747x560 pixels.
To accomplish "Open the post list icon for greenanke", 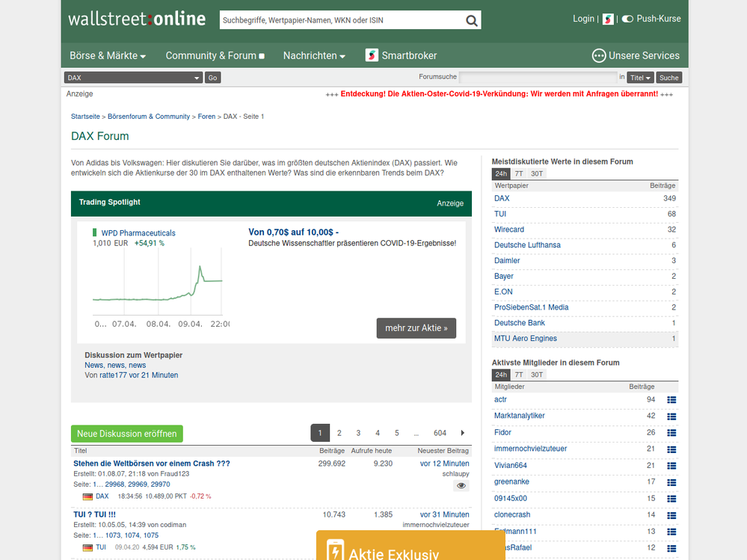I will (671, 482).
